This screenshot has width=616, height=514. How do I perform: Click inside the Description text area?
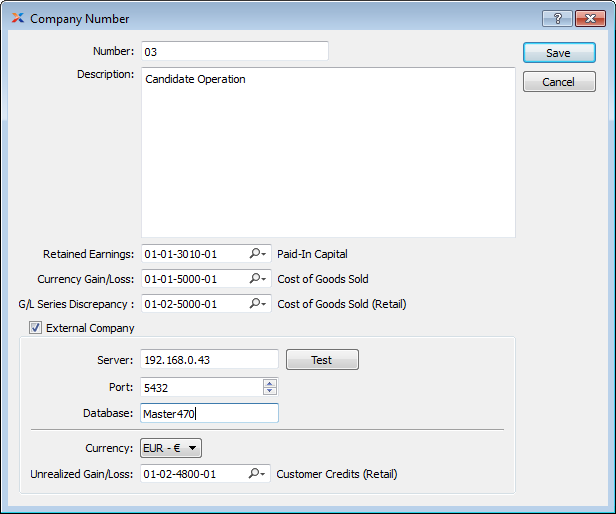point(327,152)
